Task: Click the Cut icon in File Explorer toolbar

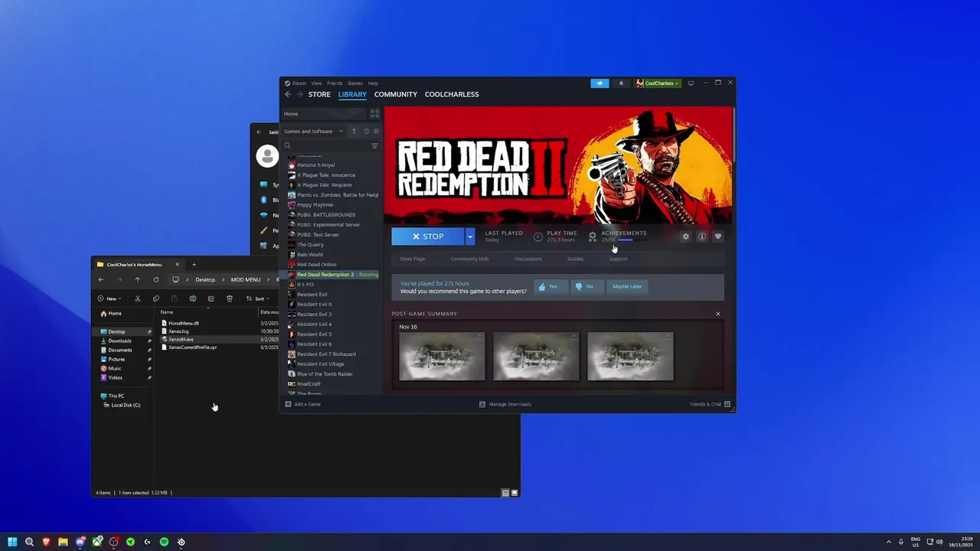Action: [138, 298]
